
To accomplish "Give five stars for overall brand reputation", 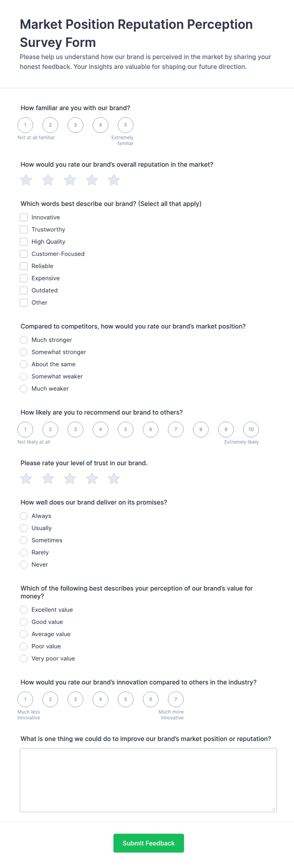I will point(114,180).
